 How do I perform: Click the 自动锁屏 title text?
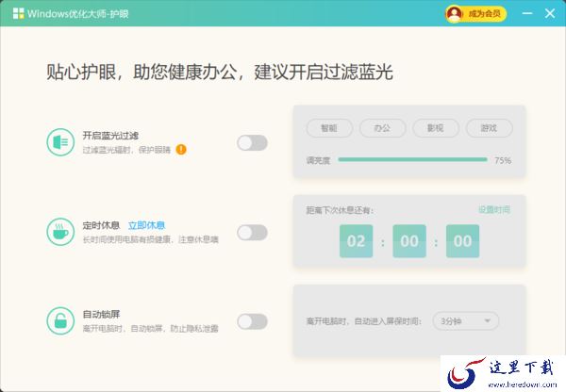[x=101, y=315]
